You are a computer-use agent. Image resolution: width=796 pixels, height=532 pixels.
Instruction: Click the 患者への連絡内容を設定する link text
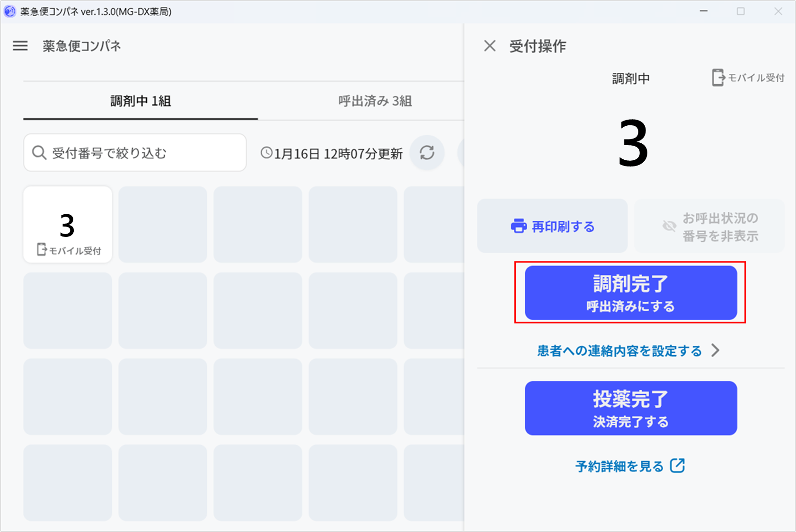coord(619,351)
